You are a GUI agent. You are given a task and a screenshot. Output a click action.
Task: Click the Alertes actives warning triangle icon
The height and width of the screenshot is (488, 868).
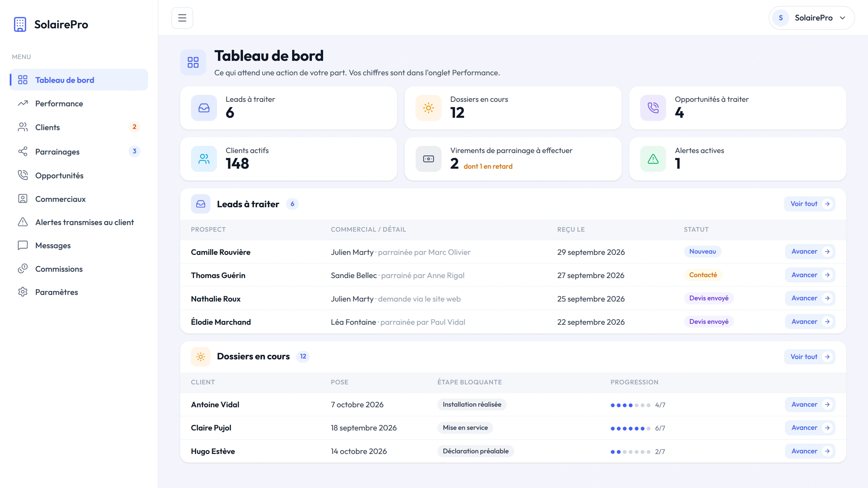[653, 159]
